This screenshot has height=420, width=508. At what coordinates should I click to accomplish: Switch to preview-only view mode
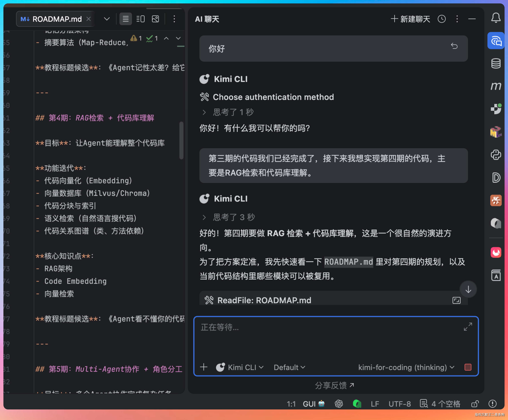(x=155, y=19)
